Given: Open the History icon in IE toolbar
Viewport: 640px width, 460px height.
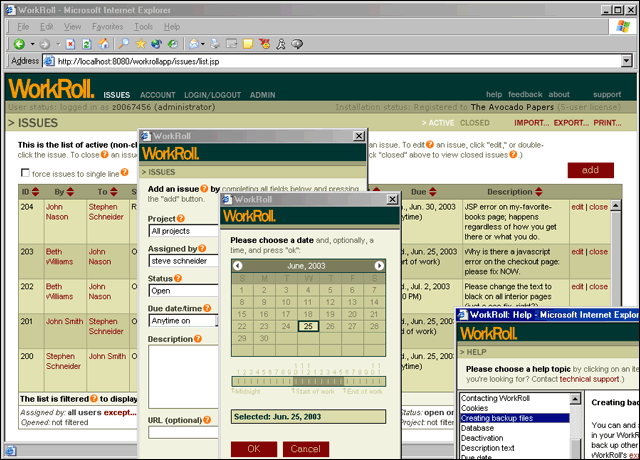Looking at the screenshot, I should tap(173, 44).
